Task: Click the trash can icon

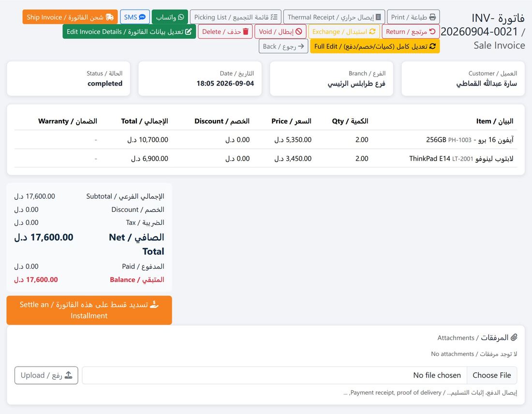Action: point(246,31)
